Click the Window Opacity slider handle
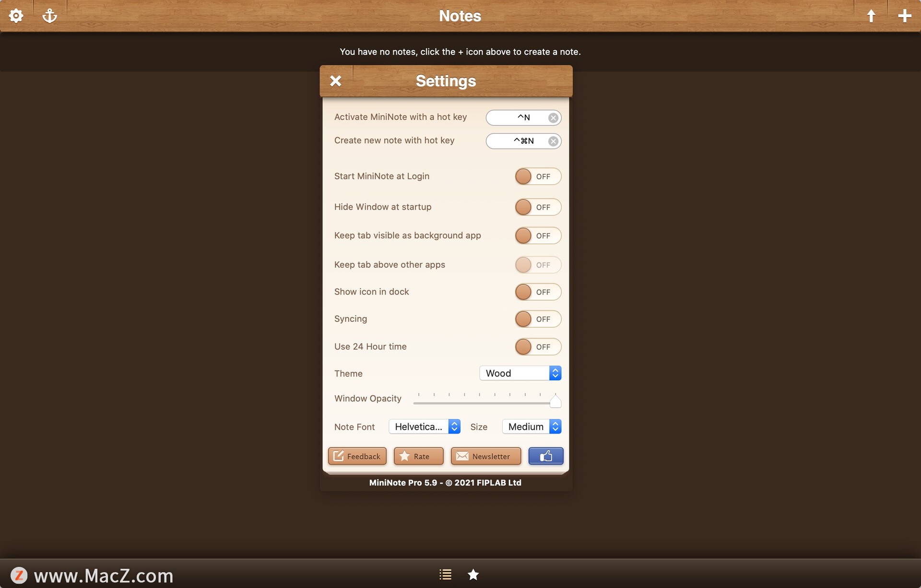The image size is (921, 588). coord(555,401)
